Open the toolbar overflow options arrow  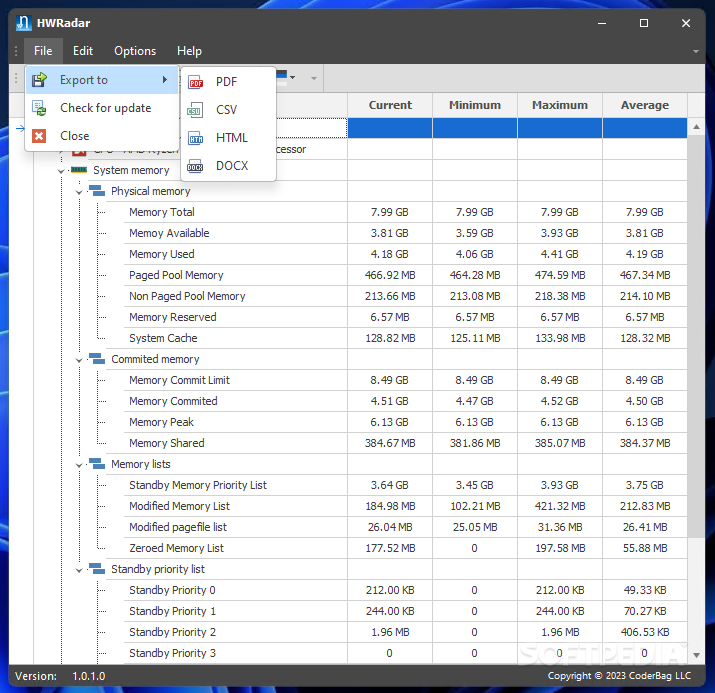pos(314,78)
